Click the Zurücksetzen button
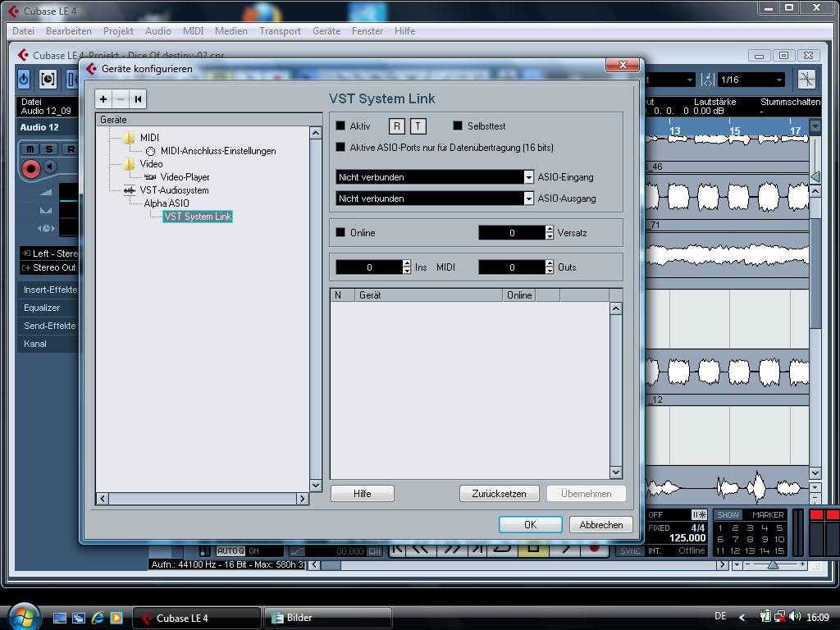 [499, 494]
